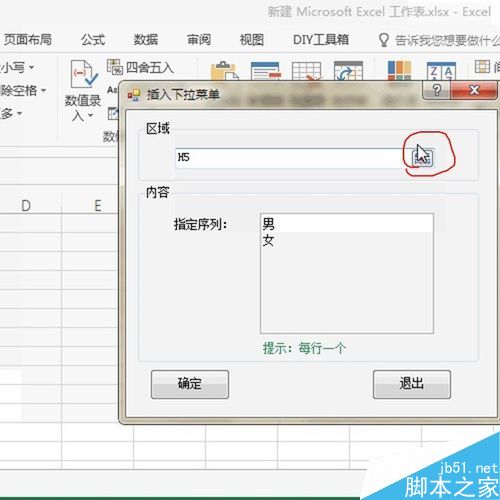This screenshot has width=500, height=500.
Task: Click inside the 指定序列 list text box
Action: (x=347, y=273)
